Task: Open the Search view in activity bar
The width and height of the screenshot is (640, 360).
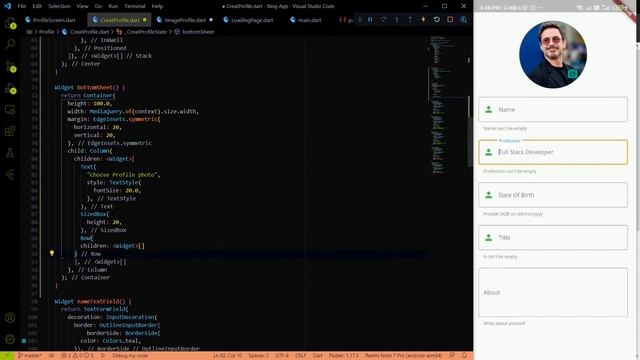Action: (x=10, y=44)
